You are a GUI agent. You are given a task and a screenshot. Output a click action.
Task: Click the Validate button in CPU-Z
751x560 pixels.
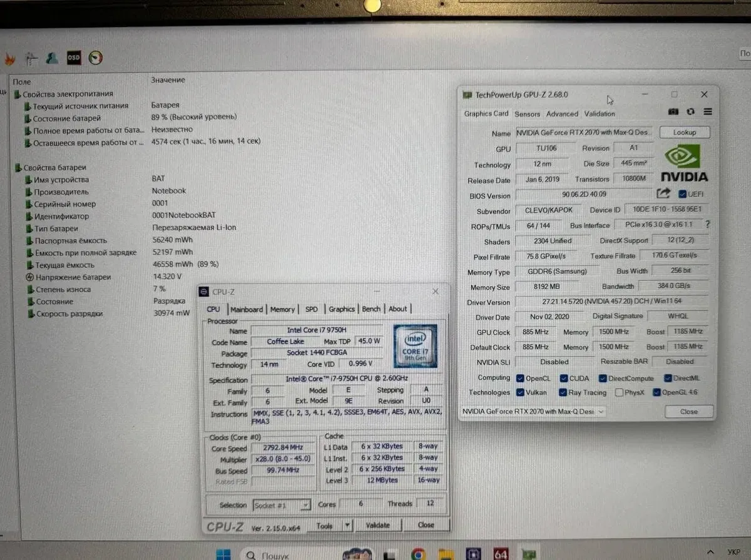377,526
